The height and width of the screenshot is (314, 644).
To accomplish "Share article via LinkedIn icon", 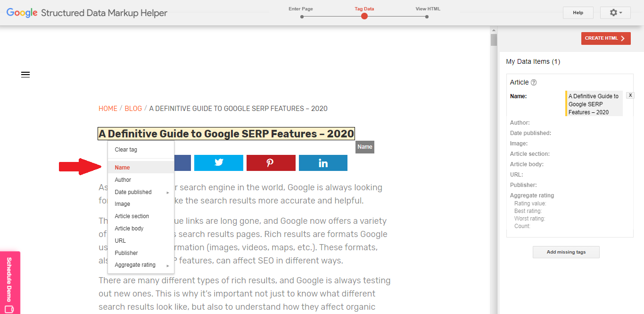I will click(x=323, y=163).
